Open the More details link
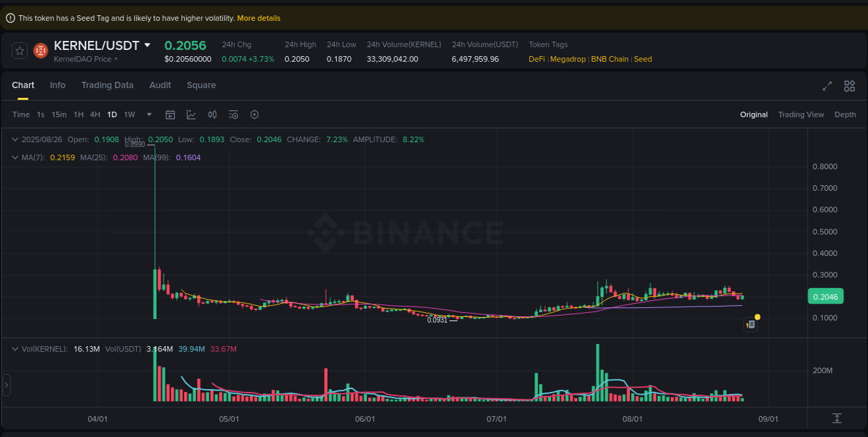 click(258, 18)
